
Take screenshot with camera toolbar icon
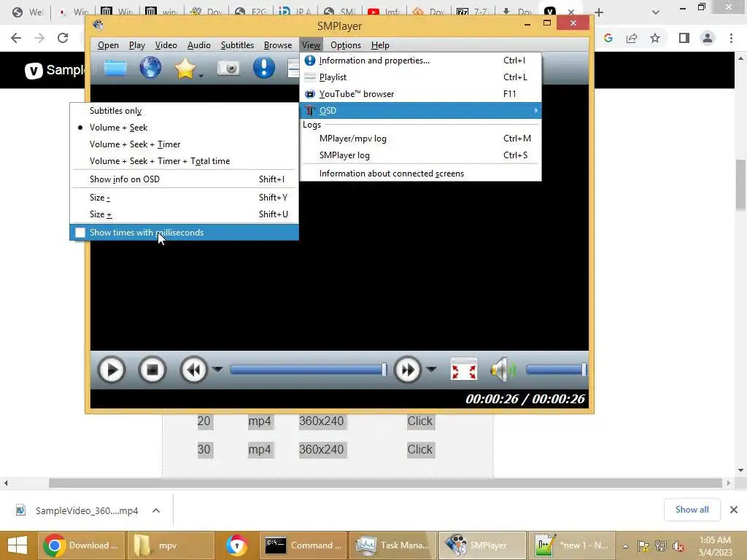(228, 68)
